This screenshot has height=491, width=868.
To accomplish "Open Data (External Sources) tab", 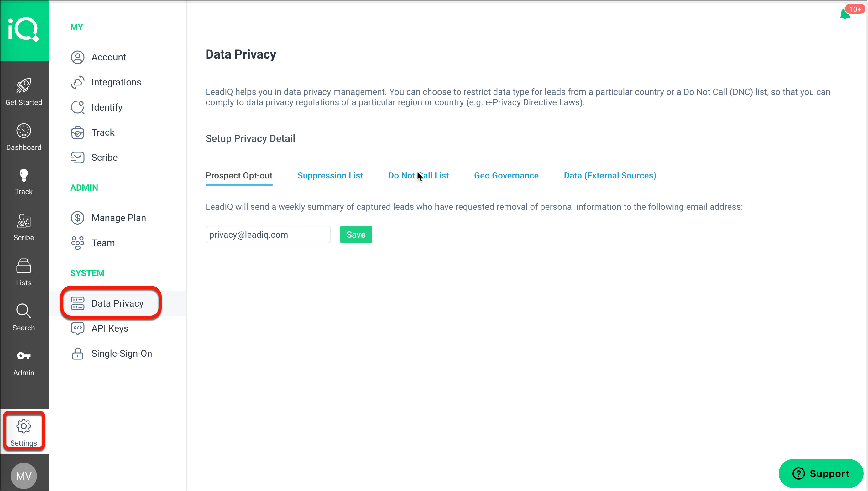I will click(609, 175).
